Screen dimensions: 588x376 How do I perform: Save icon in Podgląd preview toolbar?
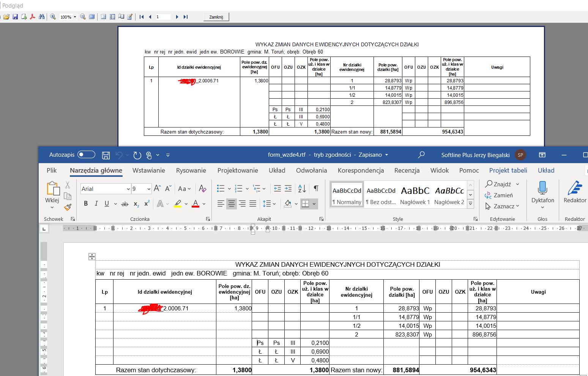pyautogui.click(x=15, y=17)
